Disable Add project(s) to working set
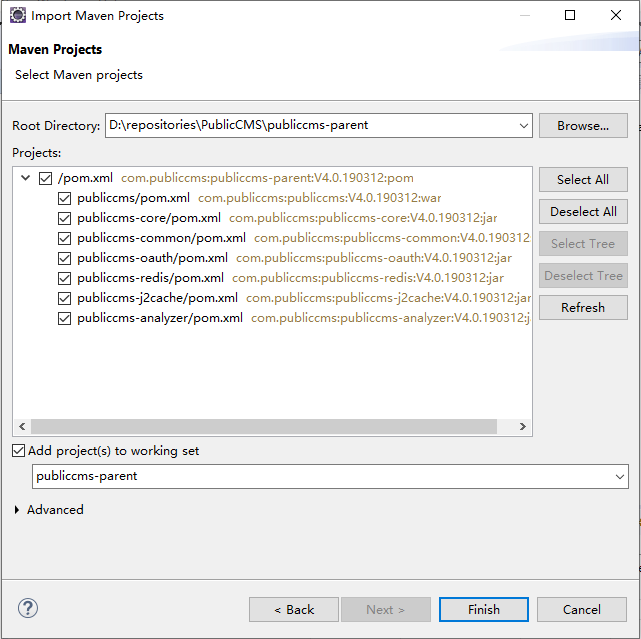Screen dimensions: 641x639 pyautogui.click(x=19, y=451)
